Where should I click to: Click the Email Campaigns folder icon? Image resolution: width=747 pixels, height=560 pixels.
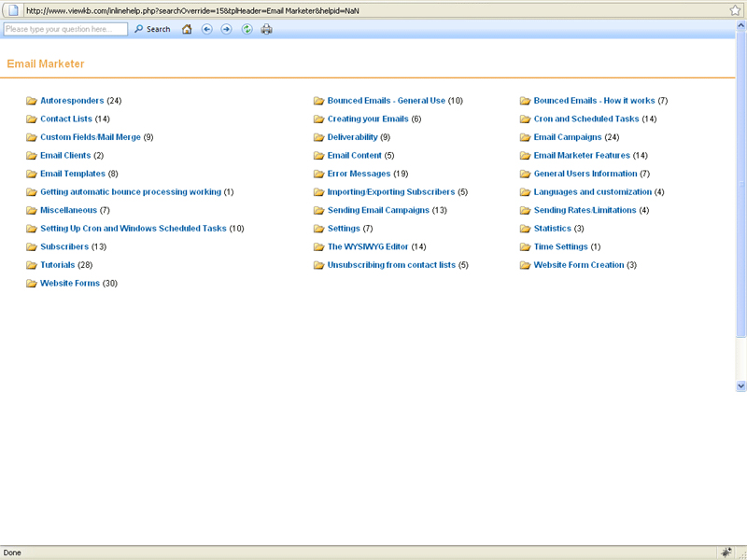tap(525, 137)
